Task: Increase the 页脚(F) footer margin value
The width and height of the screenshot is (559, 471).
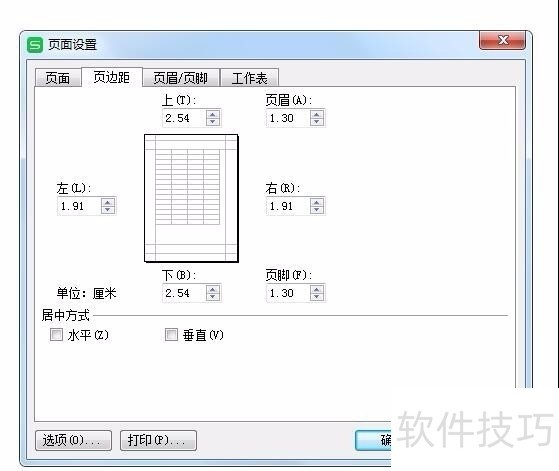Action: 317,290
